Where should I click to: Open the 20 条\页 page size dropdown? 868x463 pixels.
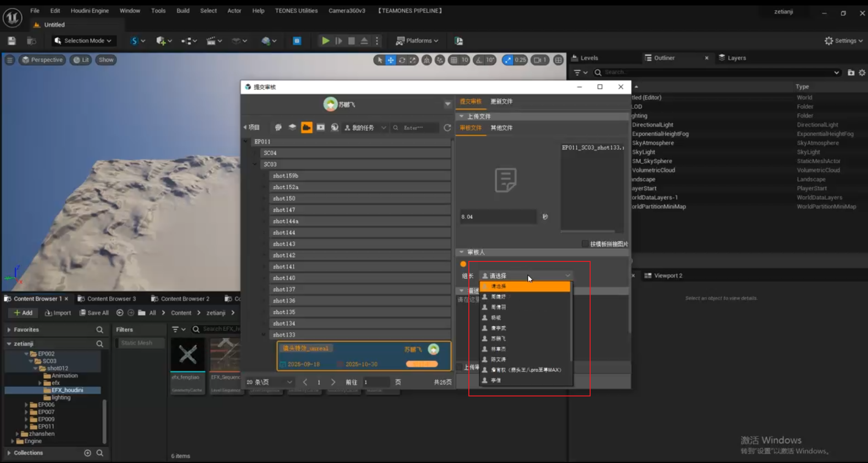pyautogui.click(x=269, y=382)
